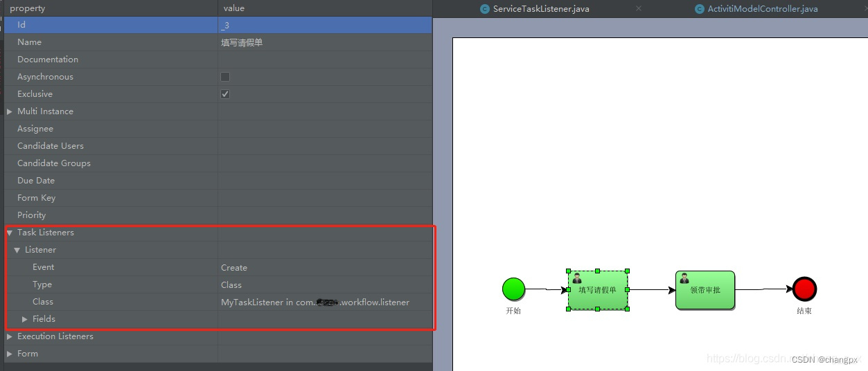The width and height of the screenshot is (868, 371).
Task: Click the Type value Class
Action: point(231,284)
